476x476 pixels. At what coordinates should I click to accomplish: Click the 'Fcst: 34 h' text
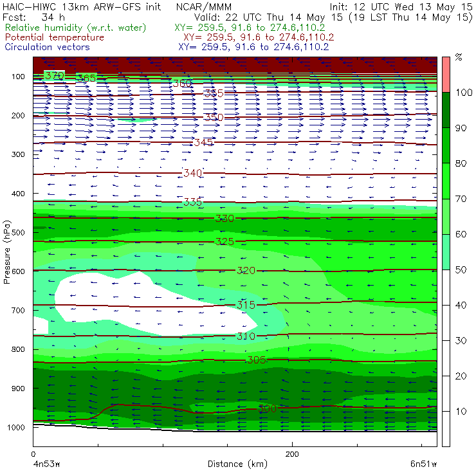(x=33, y=17)
